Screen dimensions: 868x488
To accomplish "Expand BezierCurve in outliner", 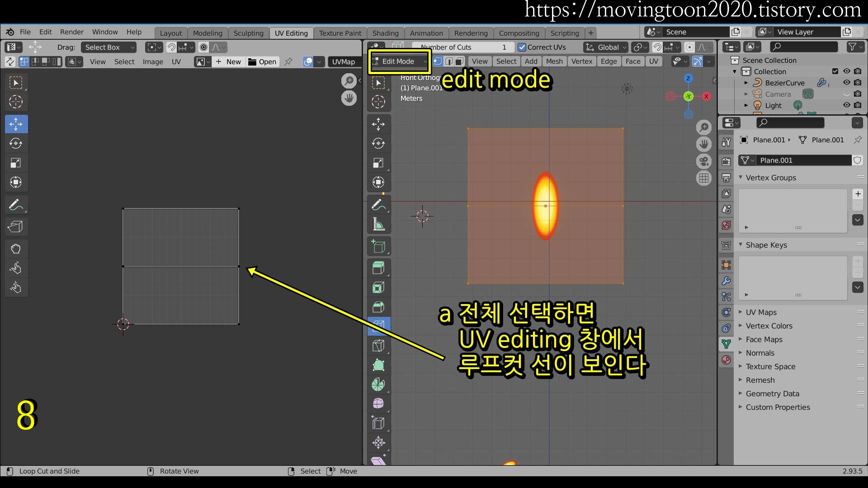I will pos(746,83).
